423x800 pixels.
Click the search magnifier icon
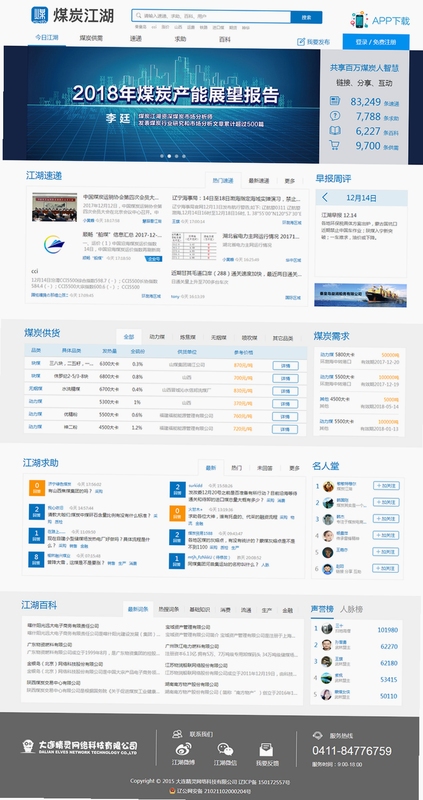point(139,17)
